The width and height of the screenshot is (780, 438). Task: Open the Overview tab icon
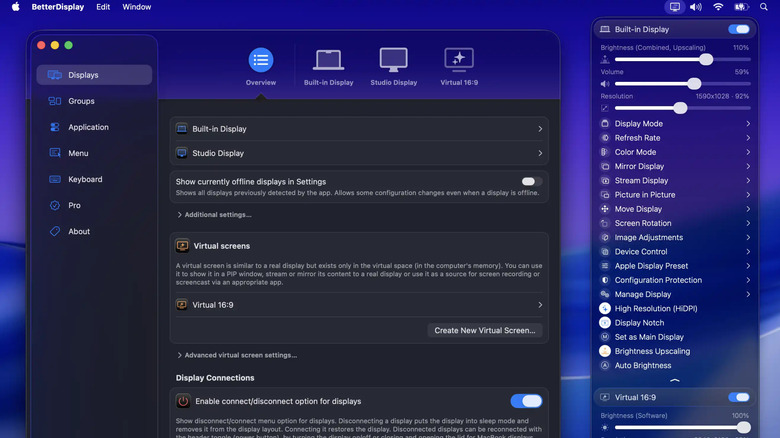pos(261,60)
